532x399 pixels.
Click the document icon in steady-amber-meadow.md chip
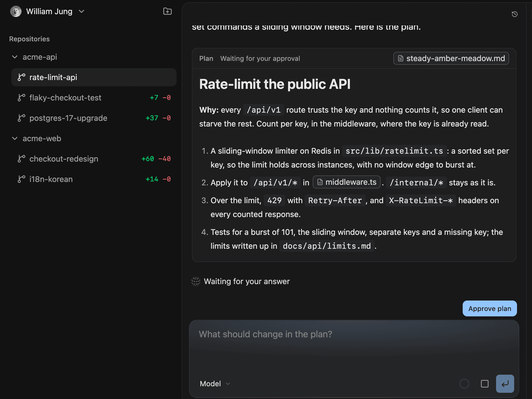click(x=401, y=58)
